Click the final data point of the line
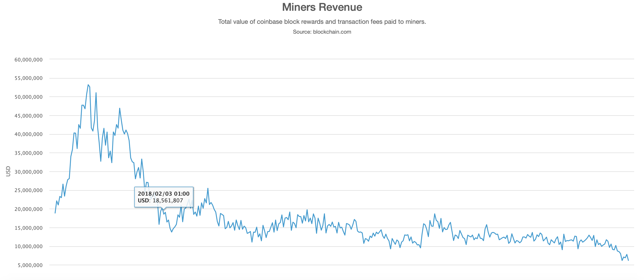This screenshot has height=280, width=644. tap(628, 260)
